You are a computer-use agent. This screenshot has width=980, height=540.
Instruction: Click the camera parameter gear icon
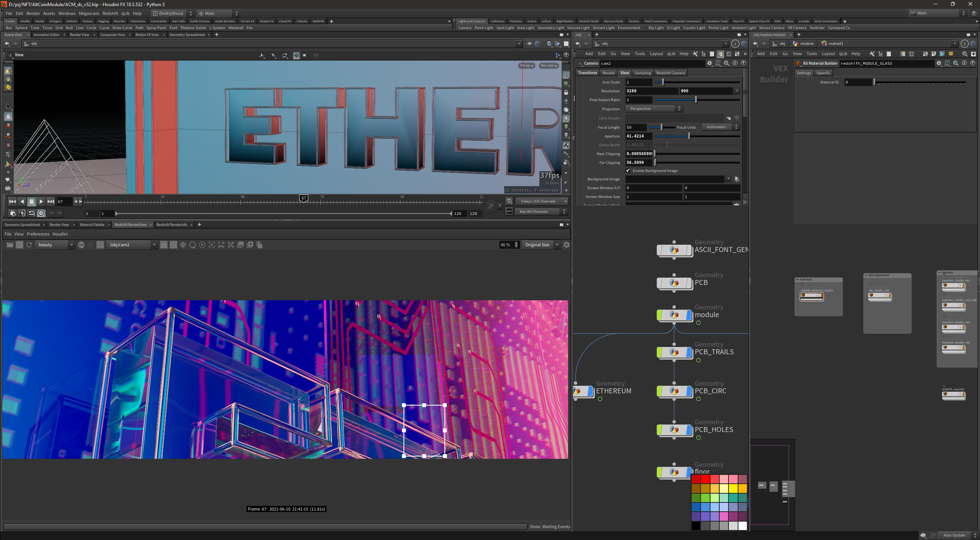click(x=710, y=63)
